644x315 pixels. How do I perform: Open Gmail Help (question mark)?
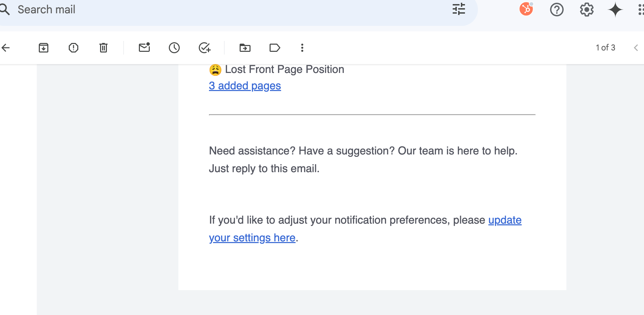point(557,10)
